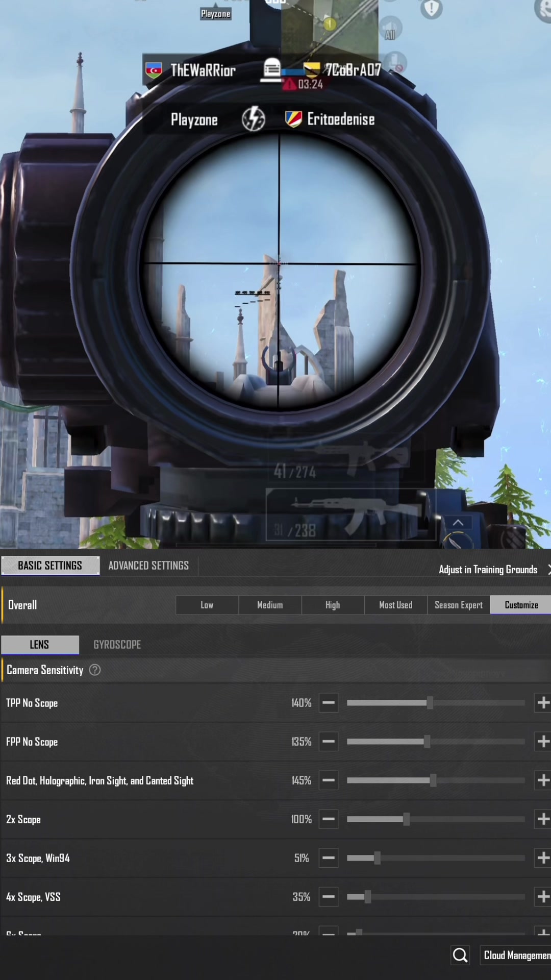
Task: Tap the playzone countdown timer 03:24
Action: pyautogui.click(x=311, y=84)
